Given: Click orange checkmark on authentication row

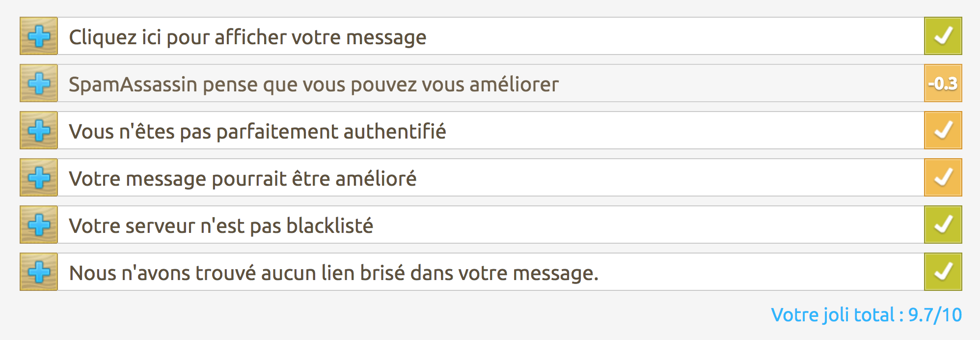Looking at the screenshot, I should pos(943,131).
